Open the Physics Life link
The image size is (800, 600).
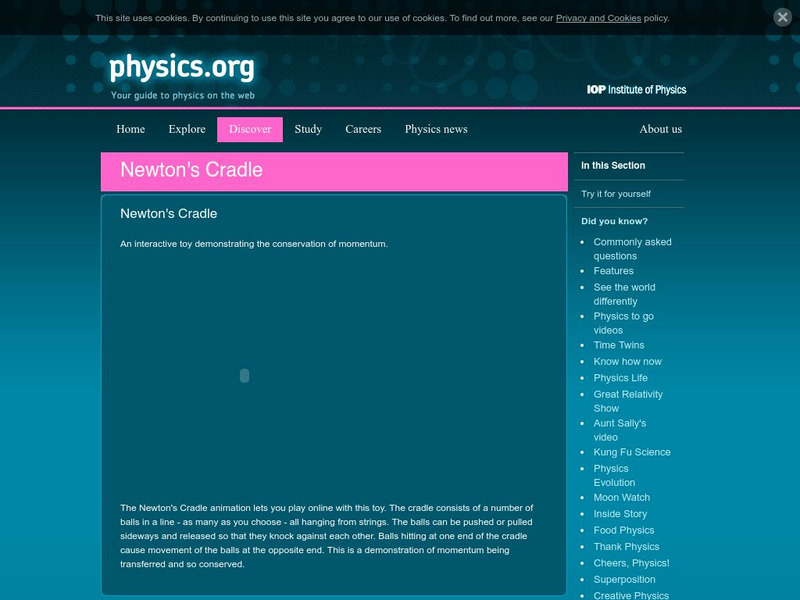pyautogui.click(x=620, y=378)
